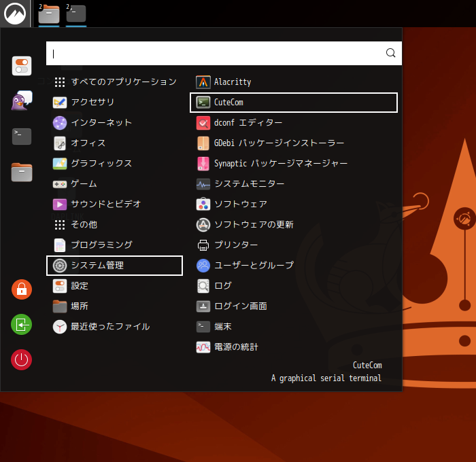The height and width of the screenshot is (462, 476).
Task: Launch 端末 terminal in app list
Action: coord(294,327)
